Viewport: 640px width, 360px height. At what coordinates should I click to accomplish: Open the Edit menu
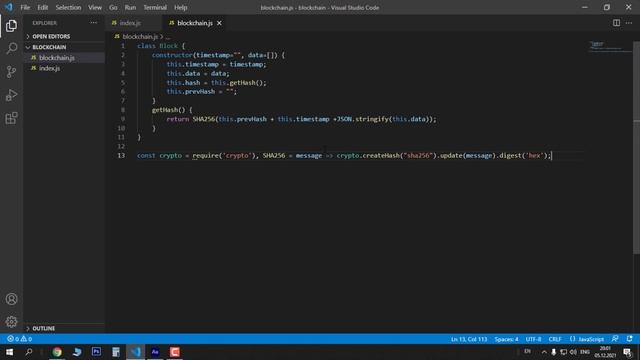pos(43,7)
